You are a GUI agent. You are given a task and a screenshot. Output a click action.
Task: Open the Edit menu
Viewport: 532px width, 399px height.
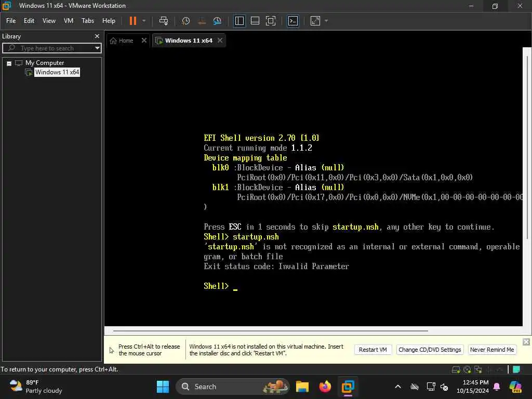pyautogui.click(x=29, y=21)
